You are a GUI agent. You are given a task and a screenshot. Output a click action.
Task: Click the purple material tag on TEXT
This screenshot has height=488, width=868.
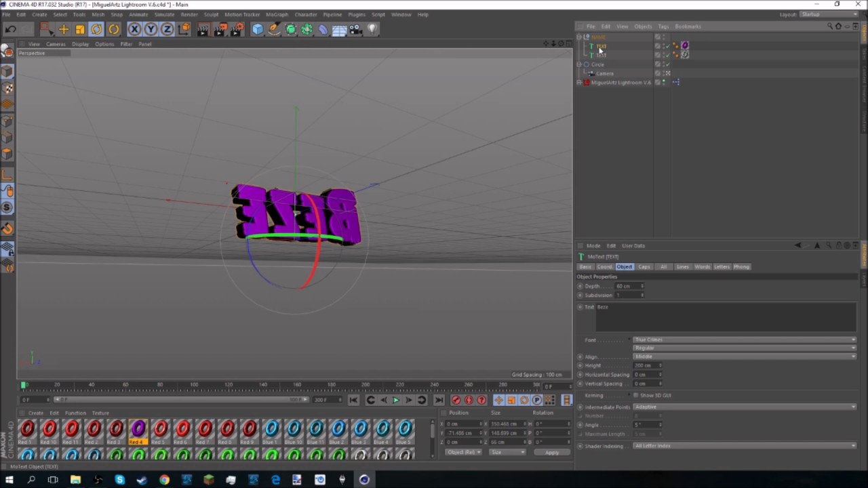pos(685,45)
